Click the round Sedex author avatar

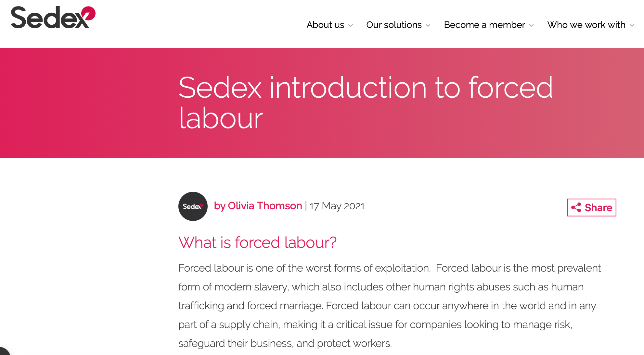[193, 206]
